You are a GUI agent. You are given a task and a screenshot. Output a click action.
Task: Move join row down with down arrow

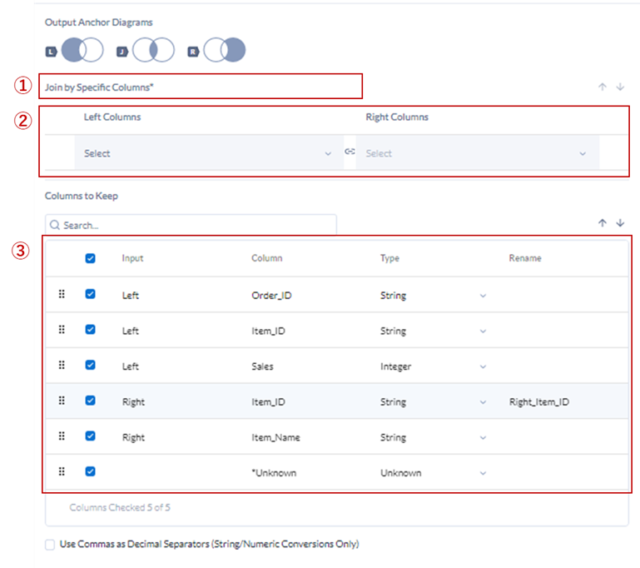[x=620, y=87]
